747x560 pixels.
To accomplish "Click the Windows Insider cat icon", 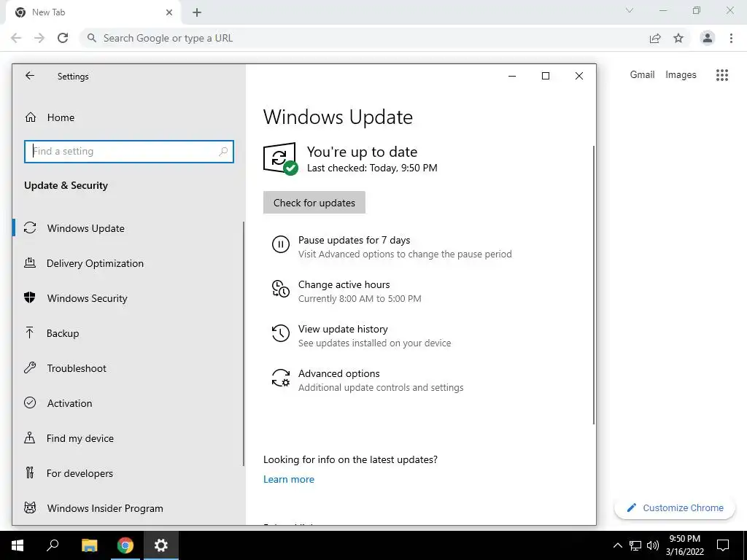I will coord(30,507).
